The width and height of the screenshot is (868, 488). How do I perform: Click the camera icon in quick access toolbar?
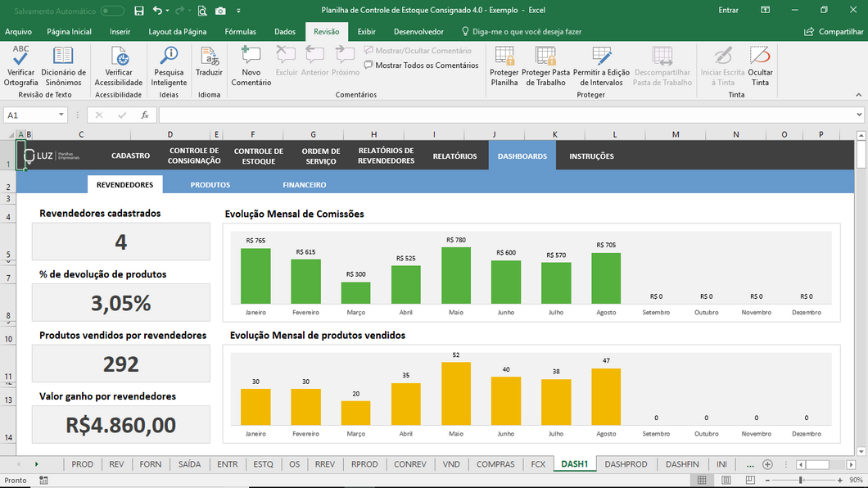[220, 11]
